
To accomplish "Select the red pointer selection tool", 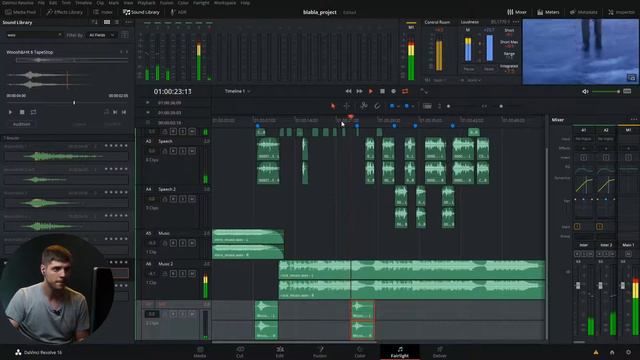I will click(x=333, y=106).
